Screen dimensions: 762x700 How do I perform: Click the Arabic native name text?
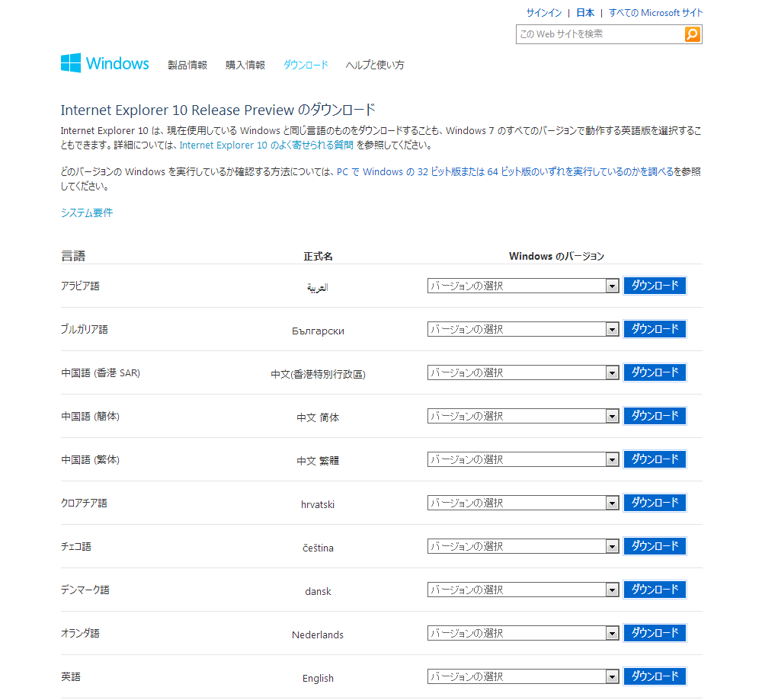pyautogui.click(x=318, y=288)
